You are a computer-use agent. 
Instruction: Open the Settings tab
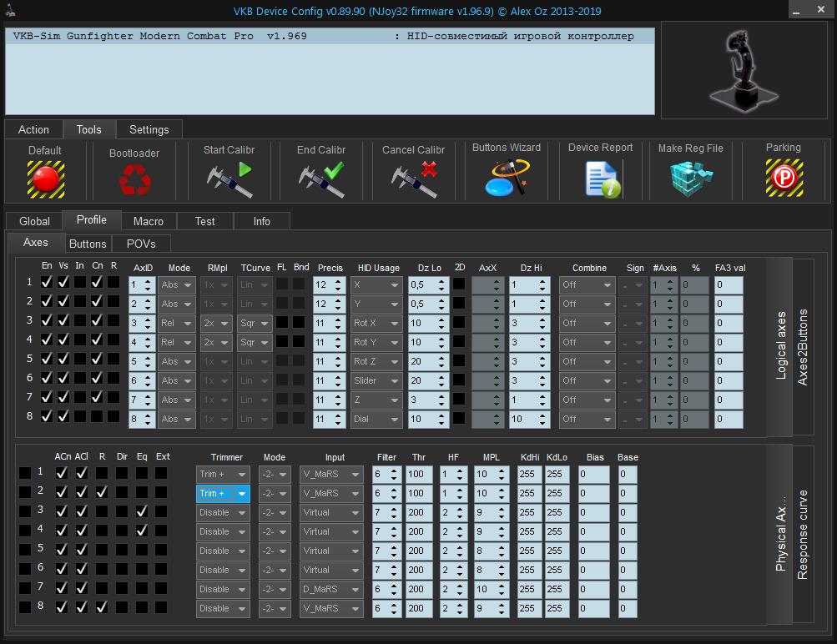pos(149,129)
